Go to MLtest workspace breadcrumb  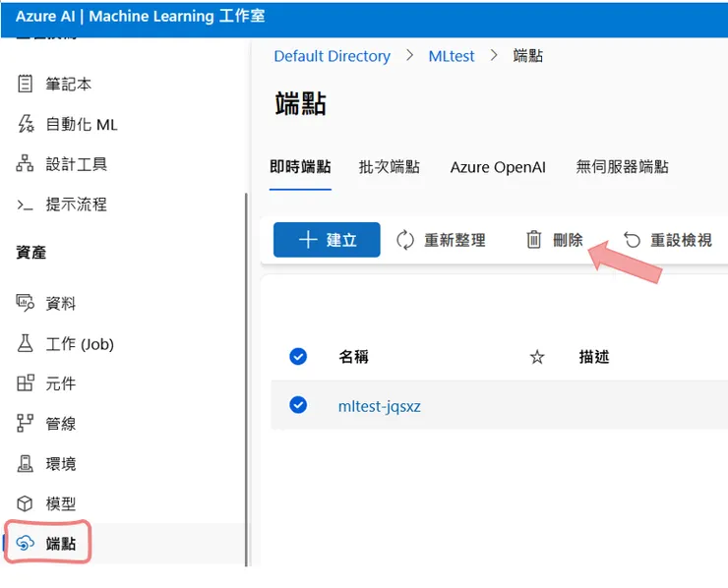pyautogui.click(x=452, y=56)
